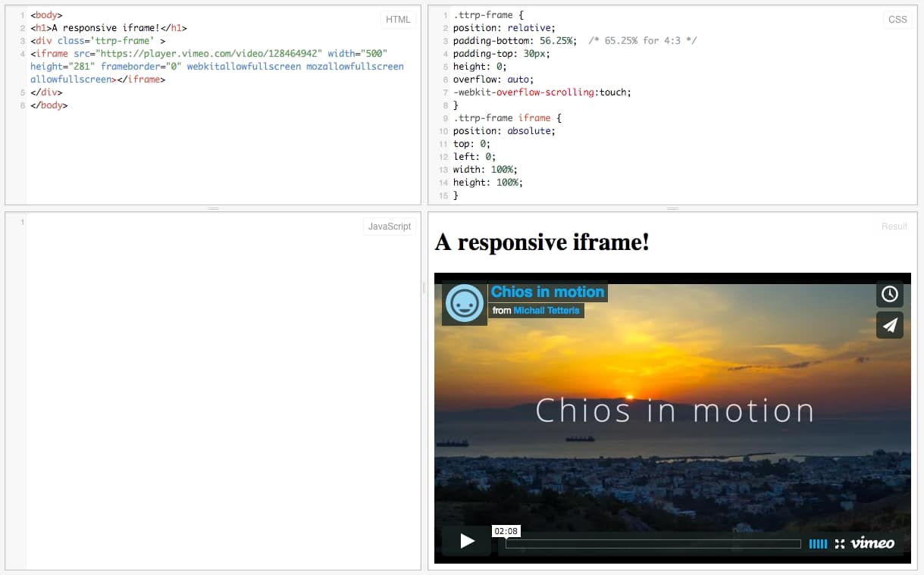Click the Share paper plane icon

[x=889, y=325]
